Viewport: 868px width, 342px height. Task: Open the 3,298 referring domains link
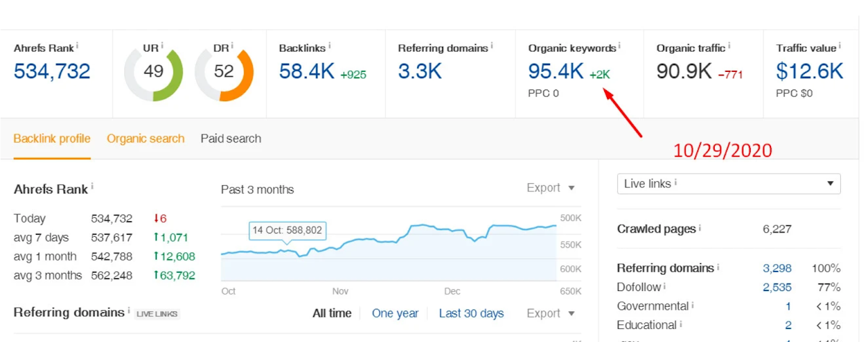[x=776, y=268]
